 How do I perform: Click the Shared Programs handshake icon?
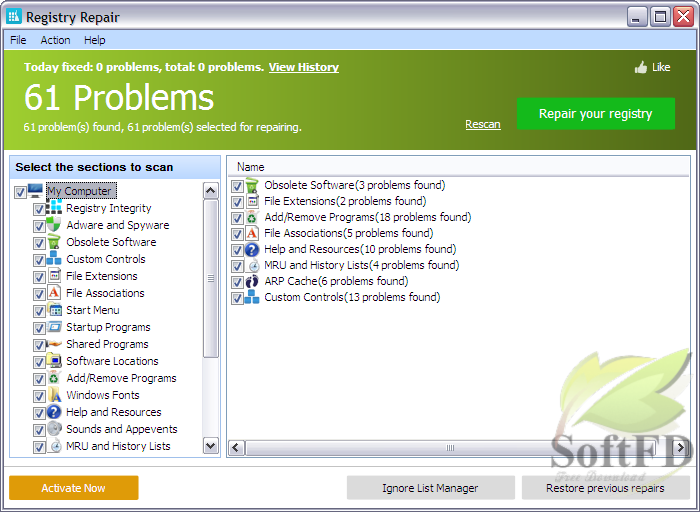tap(54, 343)
